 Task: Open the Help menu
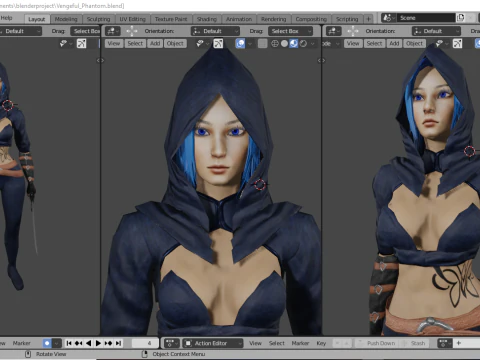pos(7,18)
